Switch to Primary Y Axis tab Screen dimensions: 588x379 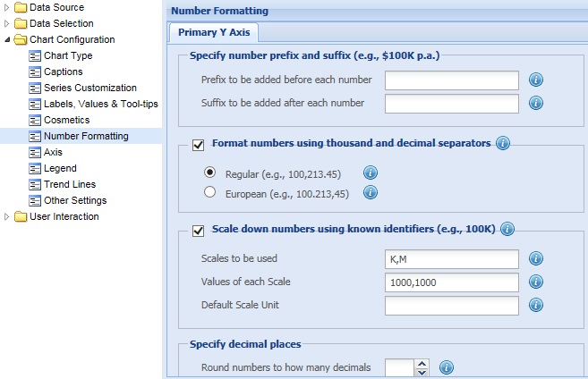pyautogui.click(x=215, y=33)
